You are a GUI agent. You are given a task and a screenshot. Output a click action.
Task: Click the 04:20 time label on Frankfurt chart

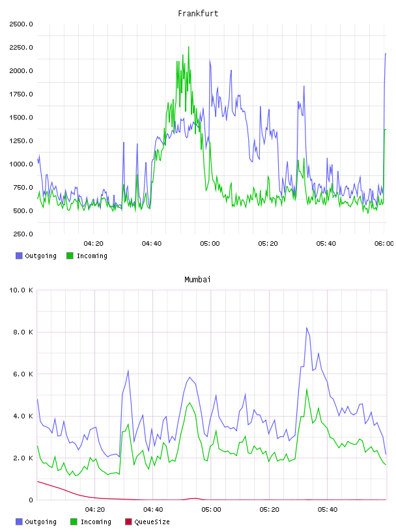[x=94, y=244]
